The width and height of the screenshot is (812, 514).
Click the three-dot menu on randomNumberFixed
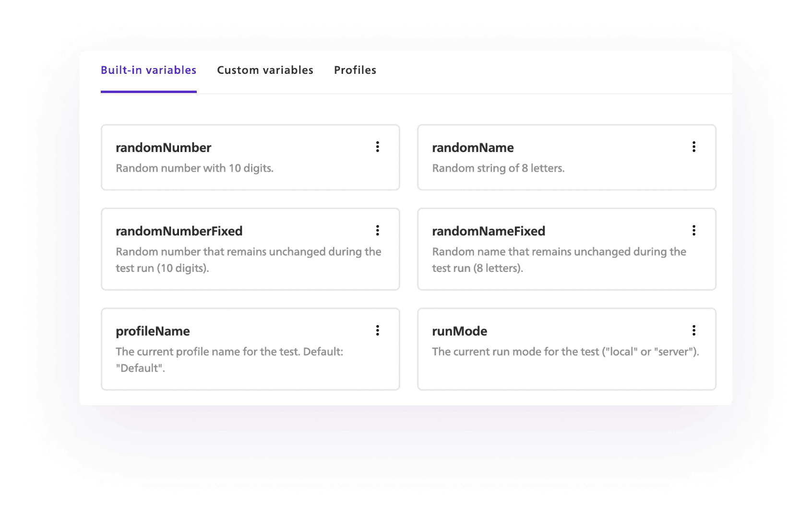point(378,231)
